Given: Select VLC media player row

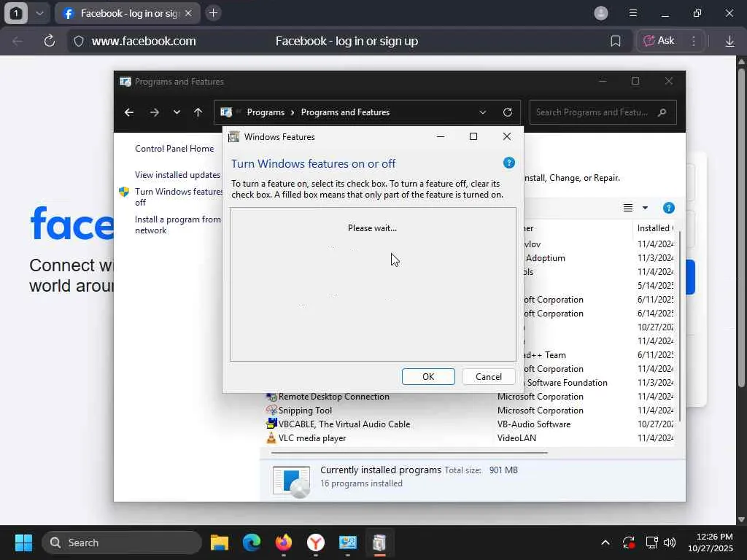Looking at the screenshot, I should [x=469, y=438].
